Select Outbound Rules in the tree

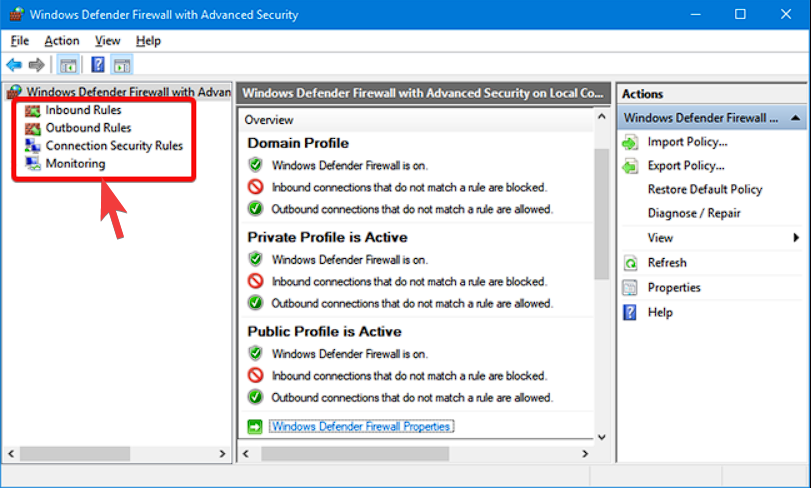pos(88,128)
